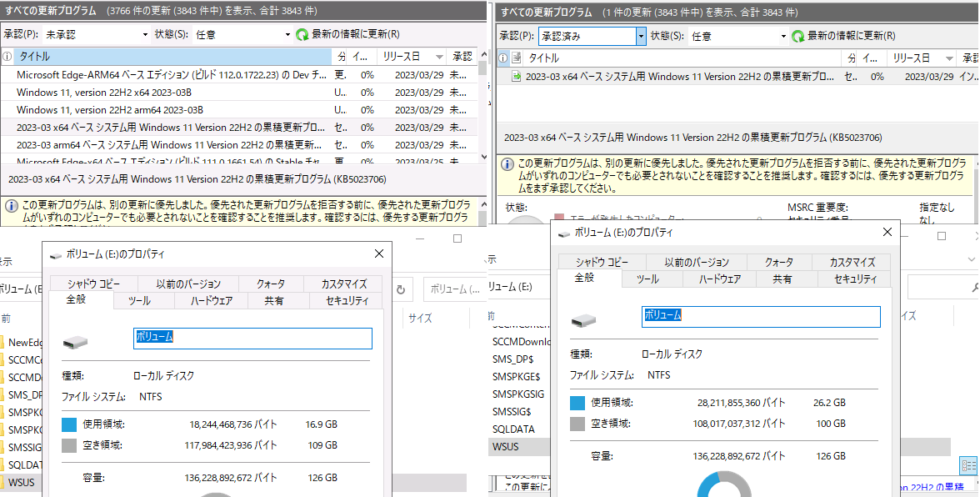Open カスタマイズ tab in dialog with 26.2 GB used
Image resolution: width=980 pixels, height=497 pixels.
click(852, 262)
